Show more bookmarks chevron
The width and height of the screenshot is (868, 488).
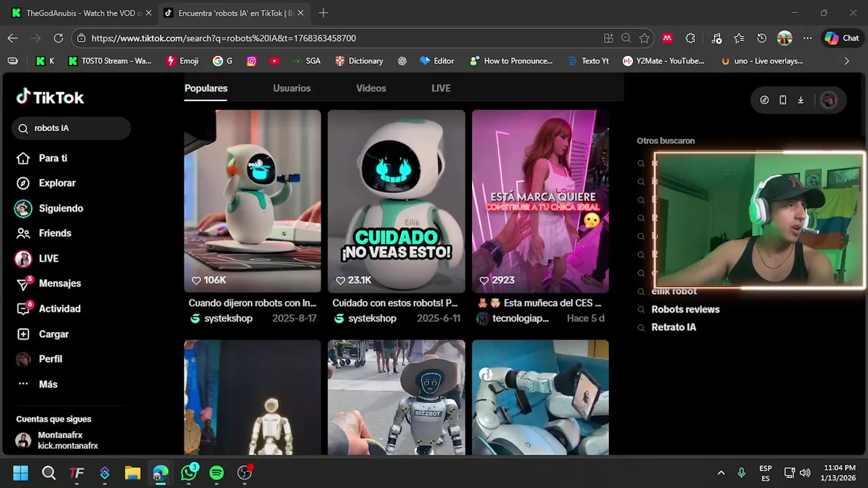click(846, 61)
